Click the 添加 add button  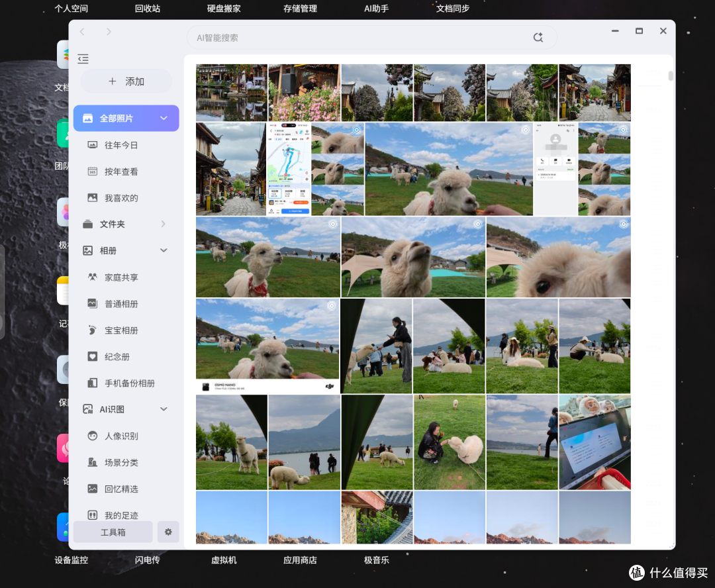point(126,81)
